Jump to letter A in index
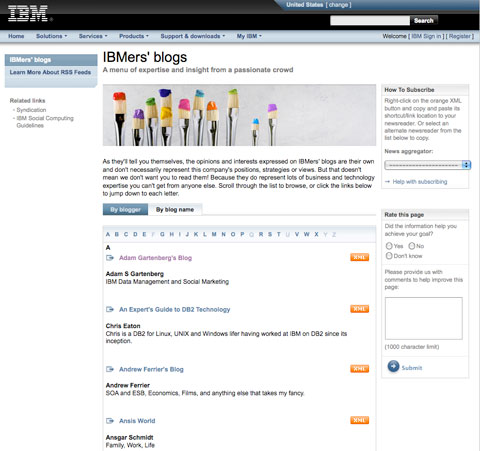The image size is (480, 451). click(x=108, y=234)
